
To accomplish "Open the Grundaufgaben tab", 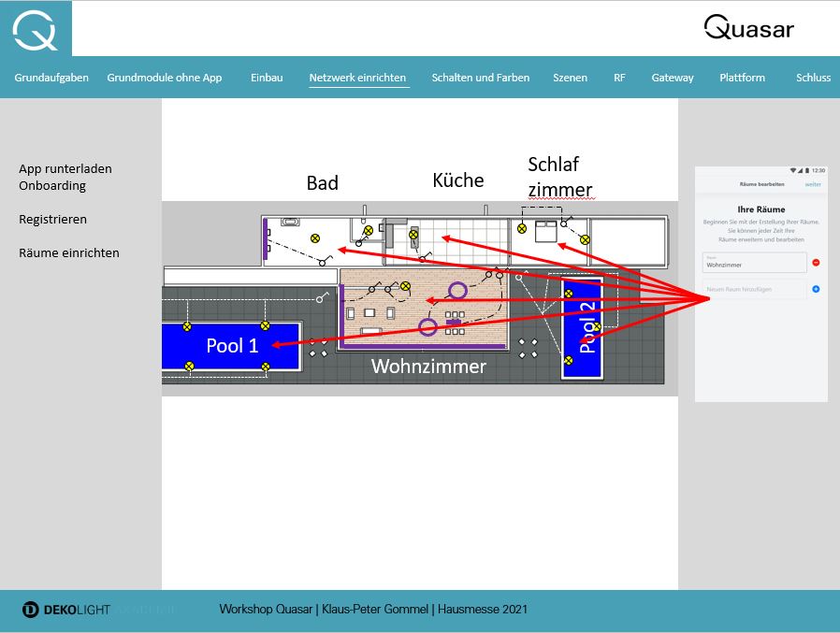I will [x=51, y=78].
